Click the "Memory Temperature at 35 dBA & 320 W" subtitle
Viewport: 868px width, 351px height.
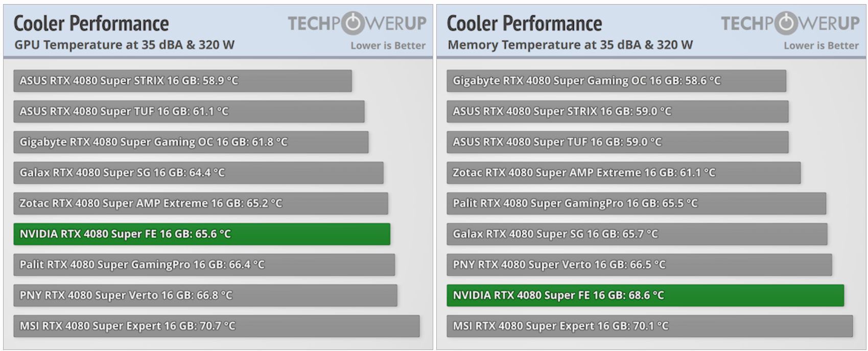coord(570,45)
